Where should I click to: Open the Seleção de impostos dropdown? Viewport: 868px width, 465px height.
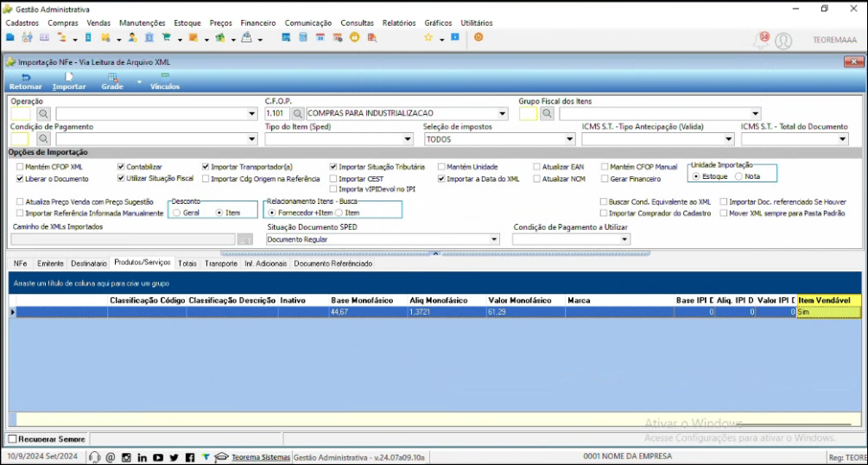coord(570,140)
